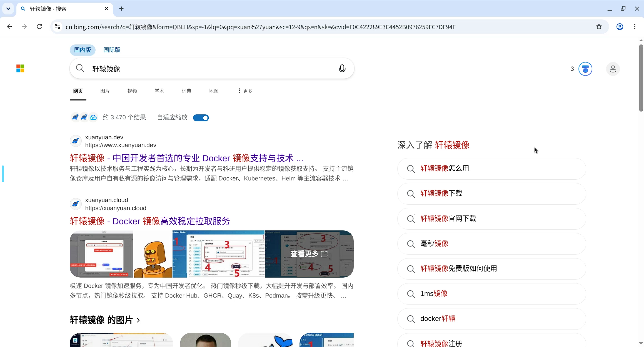Open a new browser tab
The image size is (644, 347).
121,9
